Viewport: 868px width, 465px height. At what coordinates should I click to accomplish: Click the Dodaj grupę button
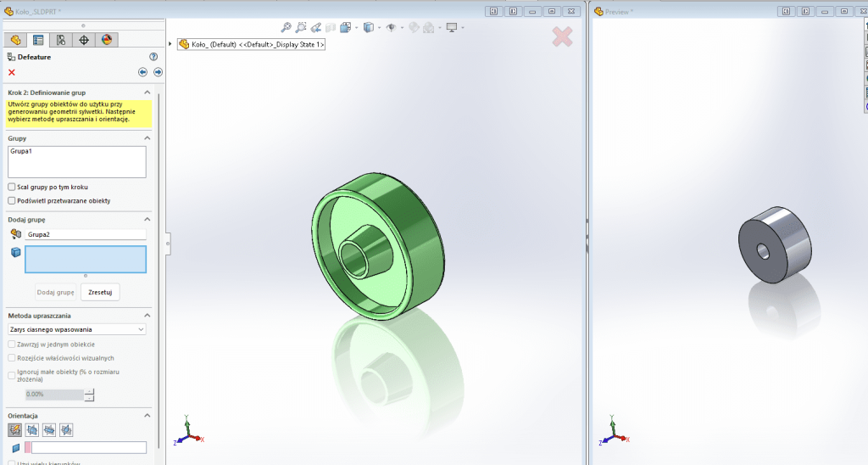[x=55, y=292]
